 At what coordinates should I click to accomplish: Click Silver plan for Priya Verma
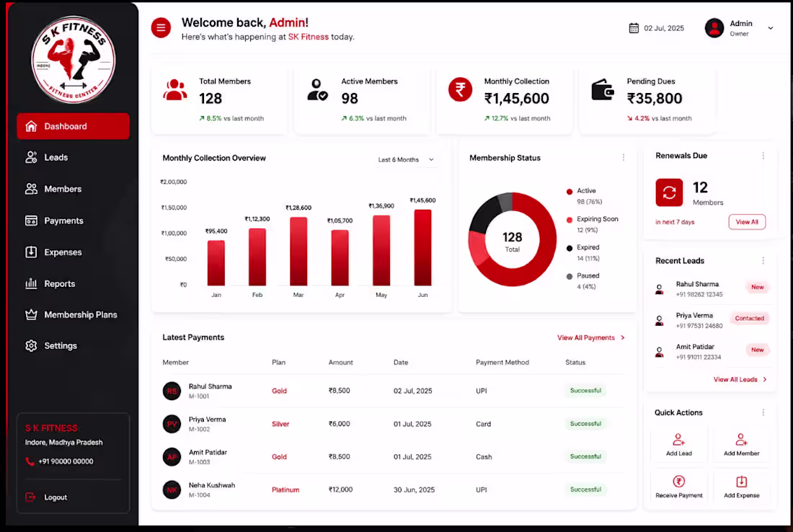280,424
